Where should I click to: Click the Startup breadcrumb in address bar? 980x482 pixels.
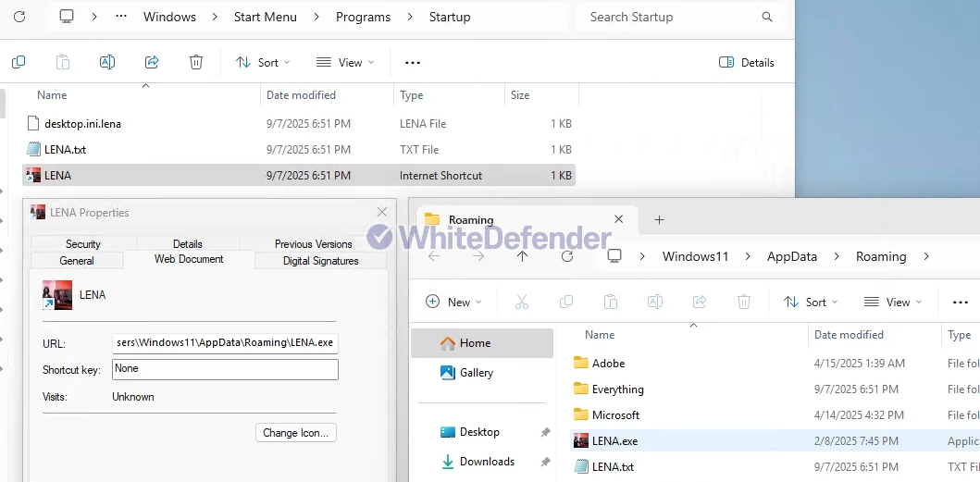[x=450, y=17]
